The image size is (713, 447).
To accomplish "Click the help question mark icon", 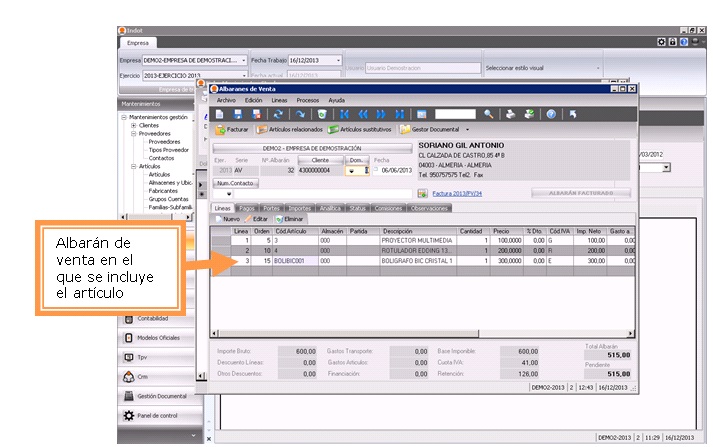I will [551, 114].
